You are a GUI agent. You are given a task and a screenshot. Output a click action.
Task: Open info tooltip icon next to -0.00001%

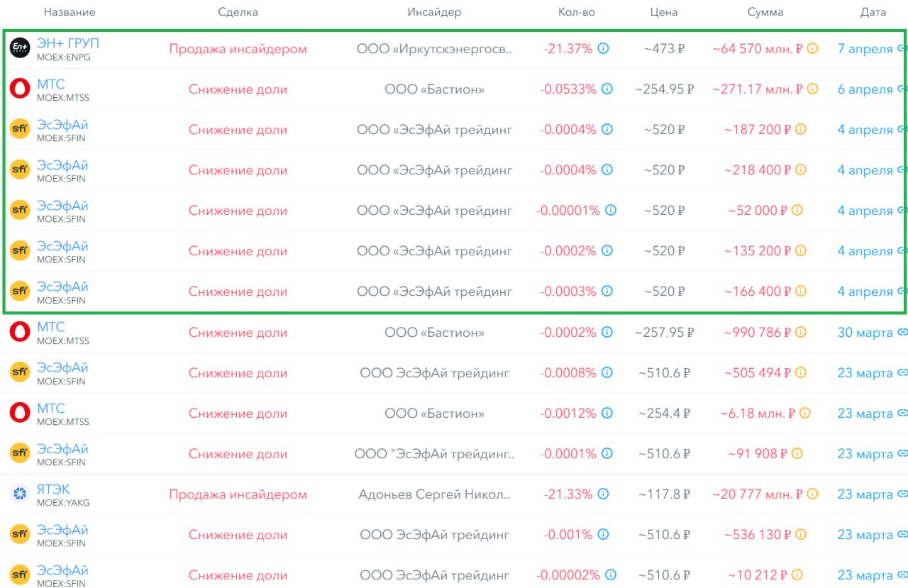click(611, 211)
